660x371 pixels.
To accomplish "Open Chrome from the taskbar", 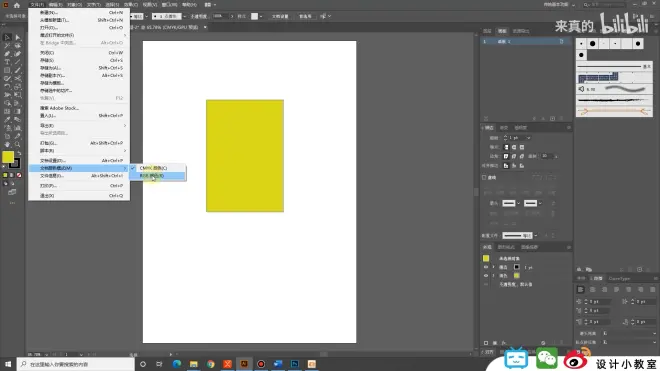I will click(x=210, y=364).
